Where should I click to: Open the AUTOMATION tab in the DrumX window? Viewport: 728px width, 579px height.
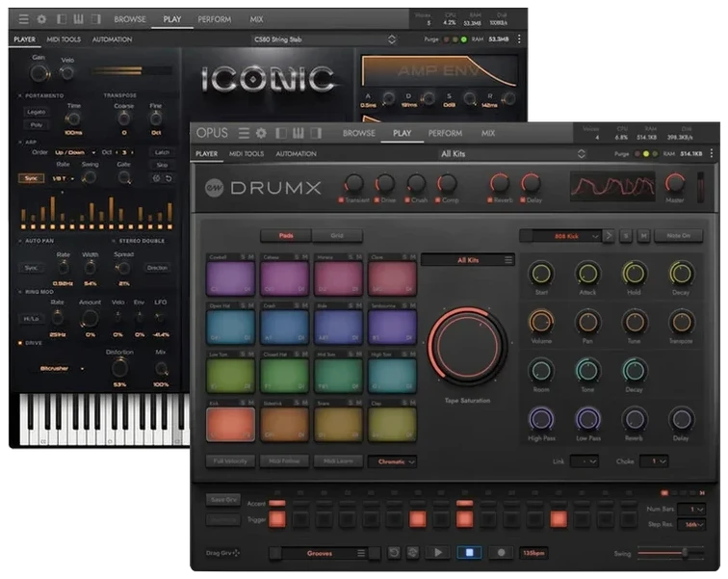pos(296,154)
